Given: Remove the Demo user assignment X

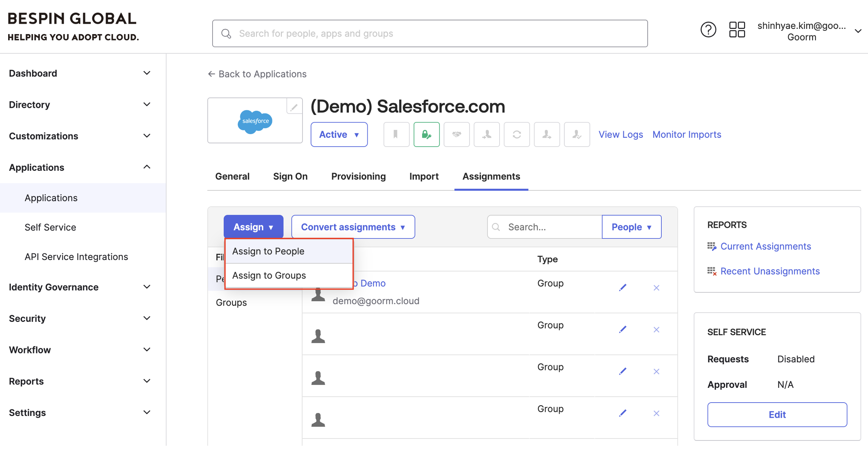Looking at the screenshot, I should 656,288.
